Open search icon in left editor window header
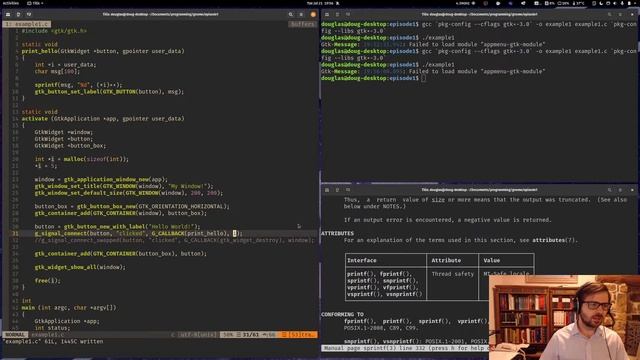 291,14
